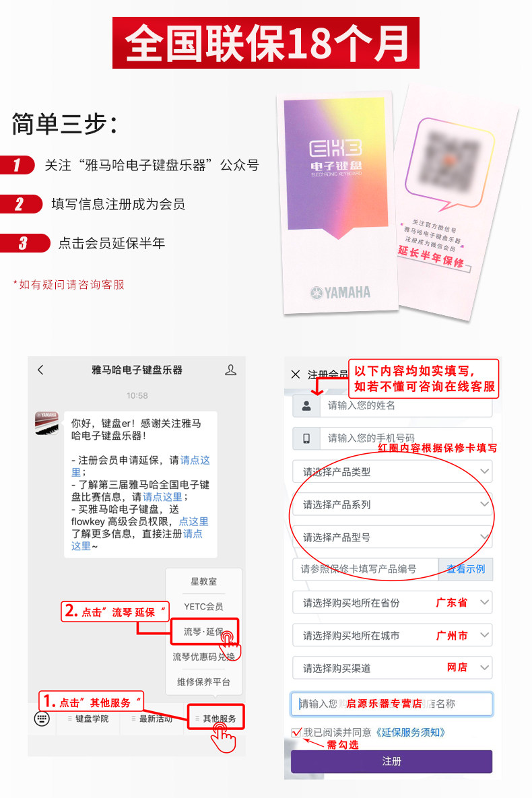Open the purchase province dropdown
Screen dimensions: 532x798
point(393,603)
